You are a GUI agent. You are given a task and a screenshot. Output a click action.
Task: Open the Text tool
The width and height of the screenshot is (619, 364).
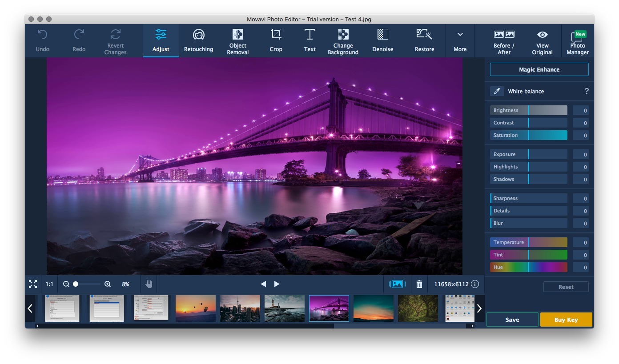pyautogui.click(x=309, y=40)
